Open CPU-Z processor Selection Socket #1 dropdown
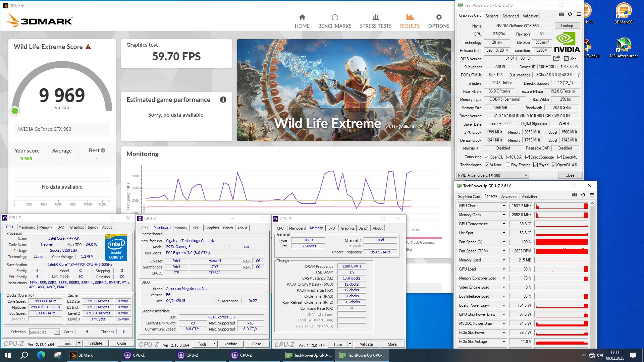This screenshot has height=362, width=644. [44, 332]
